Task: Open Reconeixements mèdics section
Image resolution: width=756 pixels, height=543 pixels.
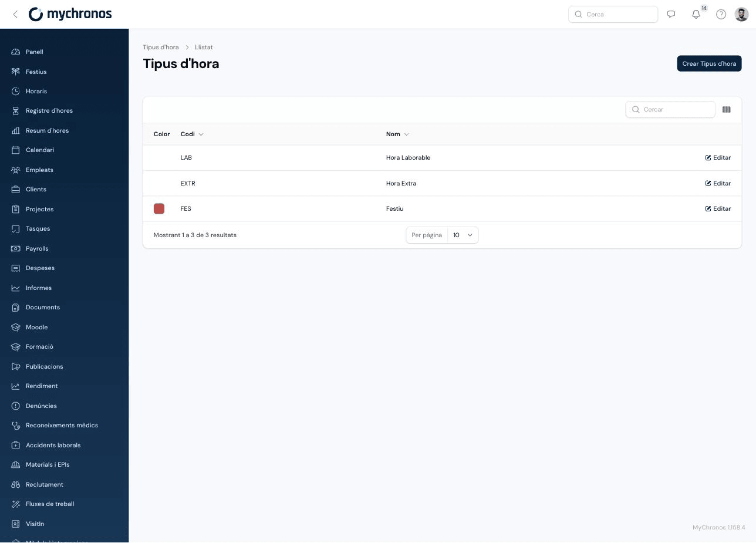Action: [x=62, y=426]
